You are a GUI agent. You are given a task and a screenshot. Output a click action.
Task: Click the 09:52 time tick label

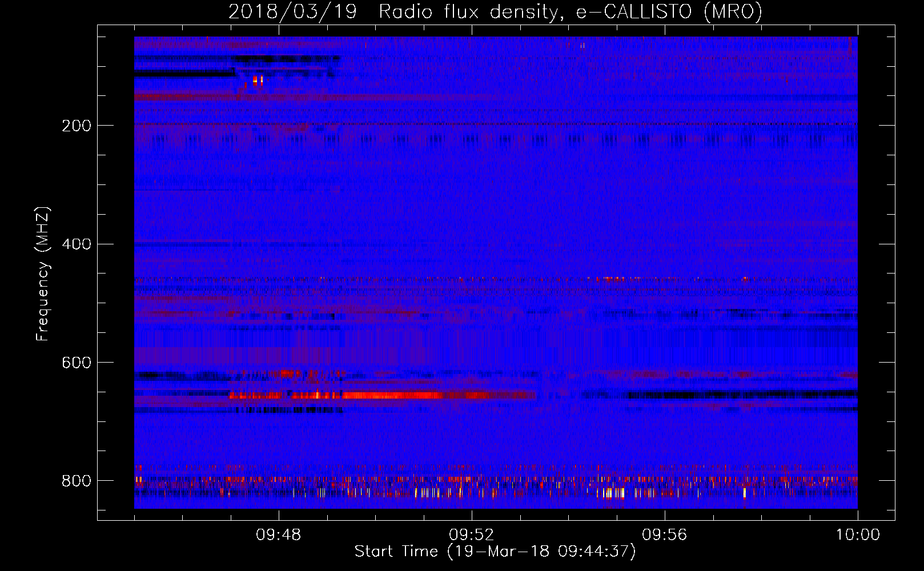[471, 535]
